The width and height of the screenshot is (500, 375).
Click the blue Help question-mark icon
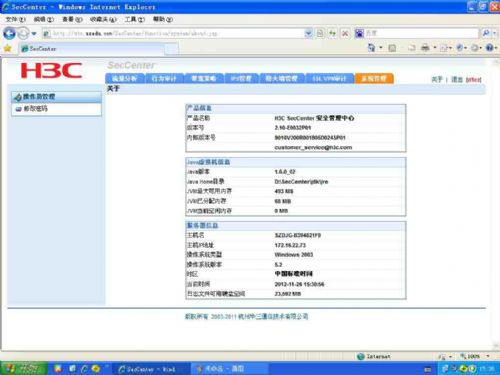[489, 48]
